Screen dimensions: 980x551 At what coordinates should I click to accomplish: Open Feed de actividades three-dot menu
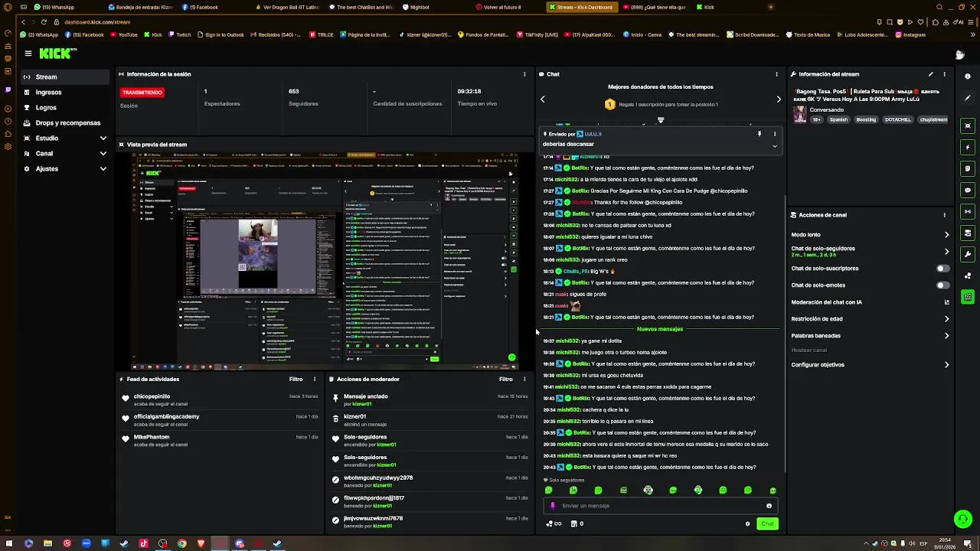pyautogui.click(x=314, y=379)
